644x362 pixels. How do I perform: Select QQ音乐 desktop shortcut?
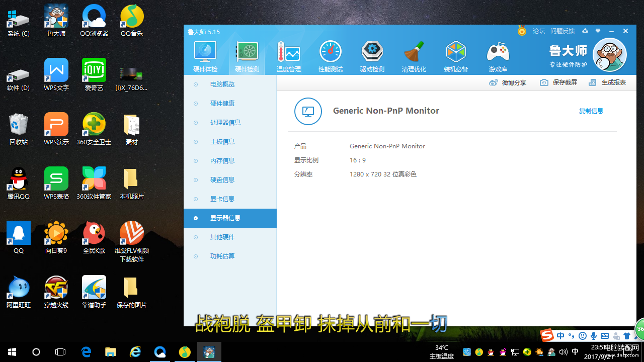pos(132,21)
